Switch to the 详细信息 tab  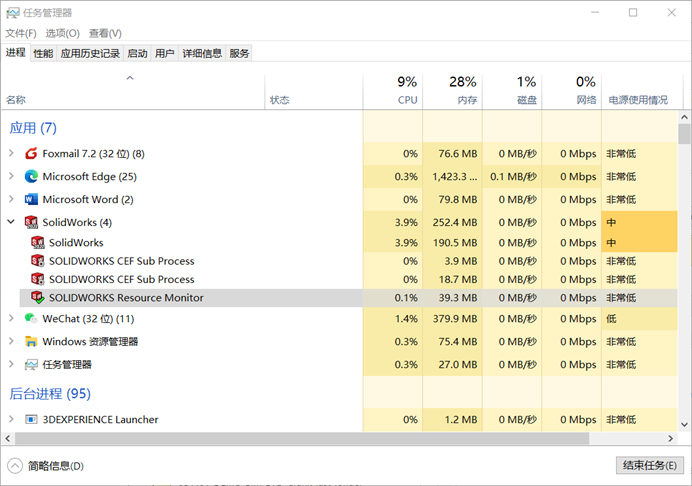202,53
